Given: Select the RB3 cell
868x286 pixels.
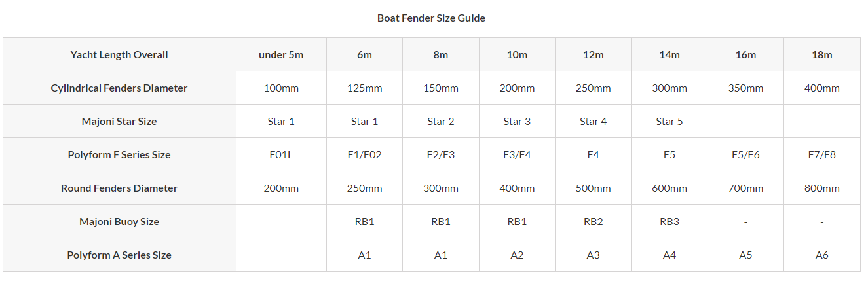Looking at the screenshot, I should 670,222.
